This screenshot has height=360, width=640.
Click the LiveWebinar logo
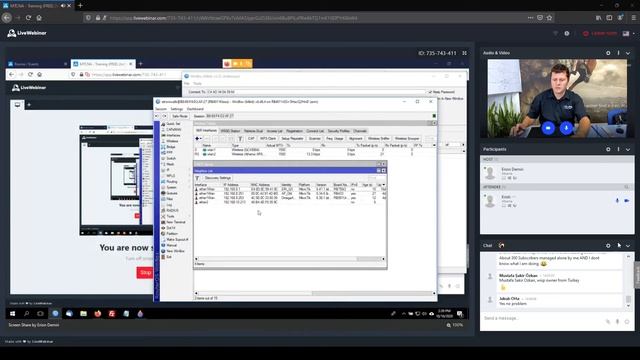[x=27, y=33]
